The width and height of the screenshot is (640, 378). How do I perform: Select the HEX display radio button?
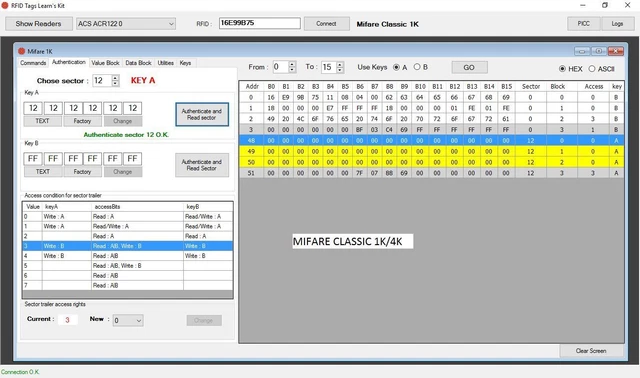click(562, 69)
